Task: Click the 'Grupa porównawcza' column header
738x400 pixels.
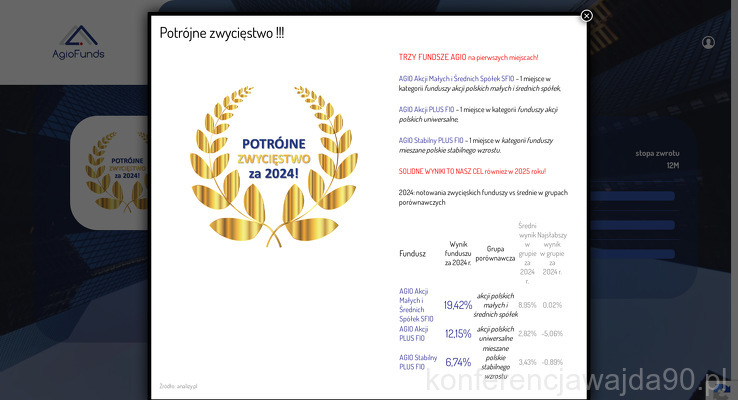Action: (495, 251)
